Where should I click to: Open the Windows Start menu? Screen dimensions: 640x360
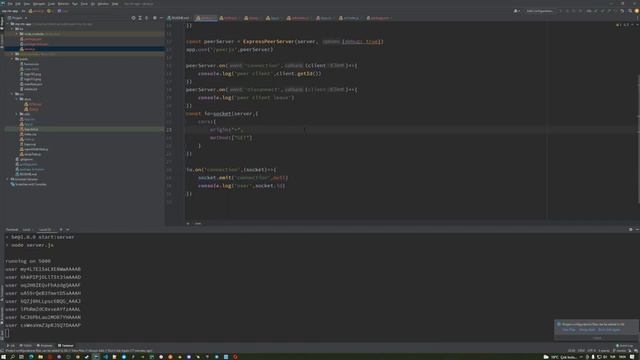3,357
